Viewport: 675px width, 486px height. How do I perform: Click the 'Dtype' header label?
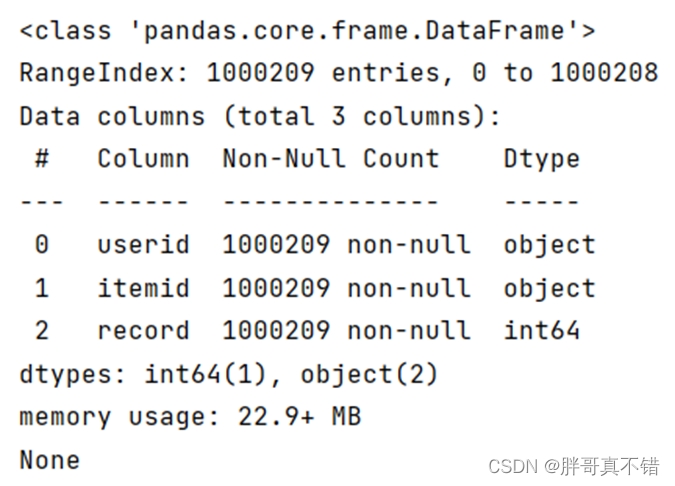[542, 159]
